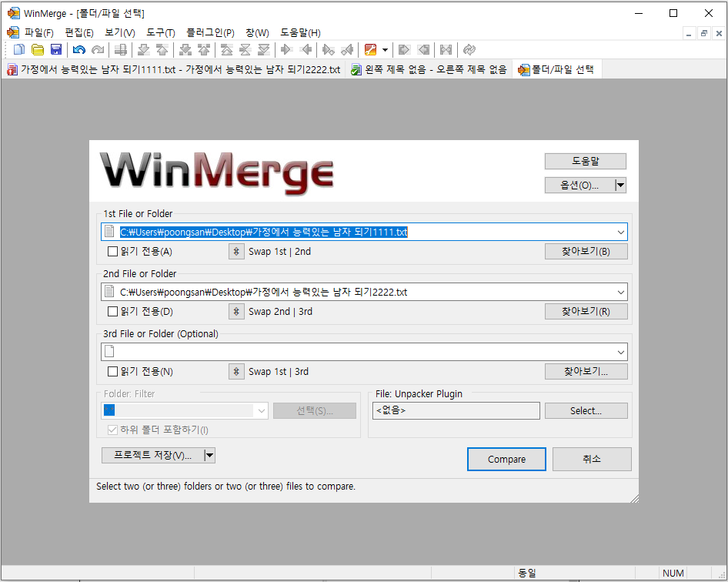This screenshot has width=728, height=582.
Task: Click the dialog resize grip corner
Action: pyautogui.click(x=635, y=498)
